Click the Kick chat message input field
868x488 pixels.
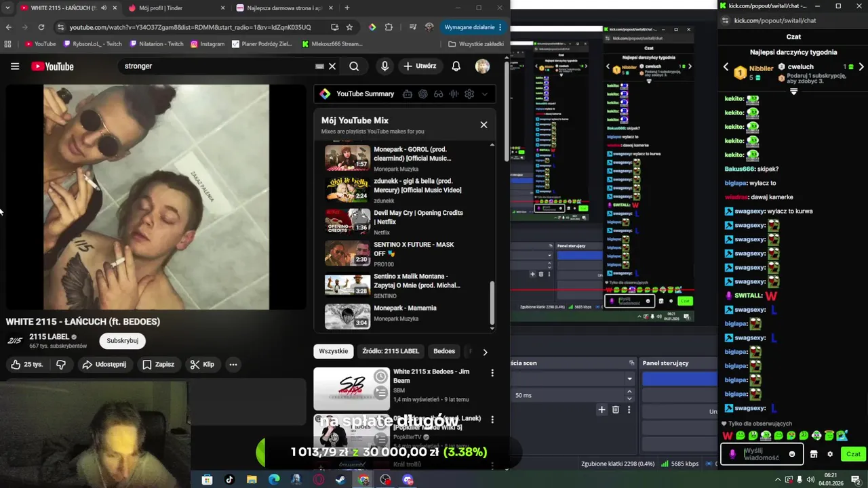click(763, 454)
